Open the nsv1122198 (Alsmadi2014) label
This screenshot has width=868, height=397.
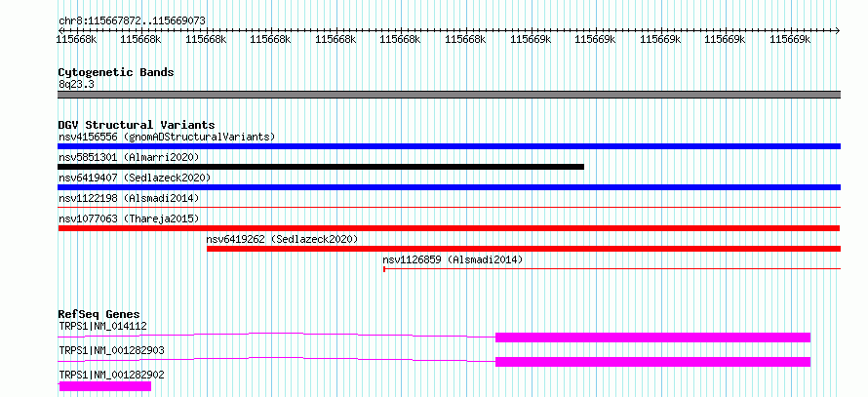coord(129,198)
